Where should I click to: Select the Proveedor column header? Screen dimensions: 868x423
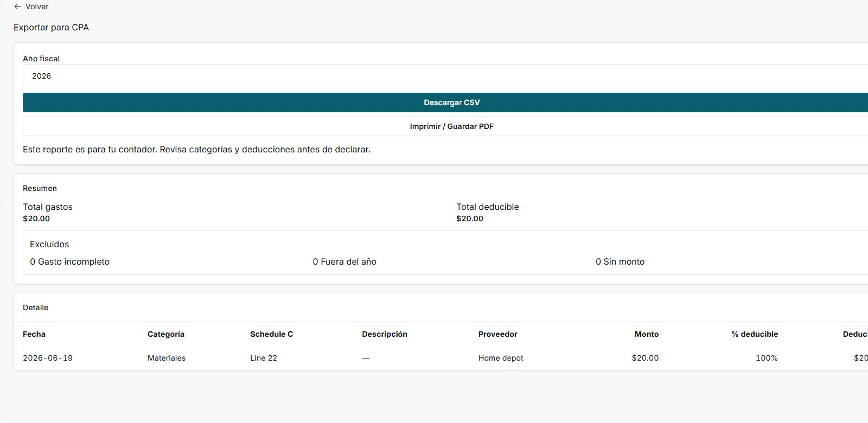coord(498,334)
